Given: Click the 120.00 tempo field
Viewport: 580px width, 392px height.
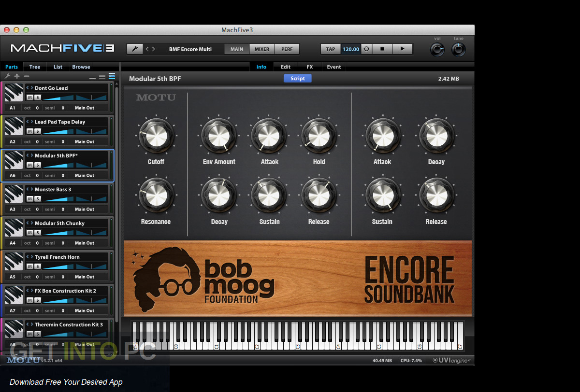Looking at the screenshot, I should 351,49.
